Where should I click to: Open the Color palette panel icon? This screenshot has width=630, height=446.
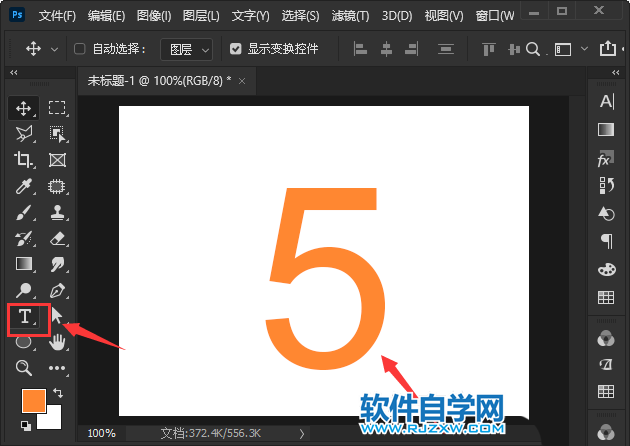(x=606, y=269)
